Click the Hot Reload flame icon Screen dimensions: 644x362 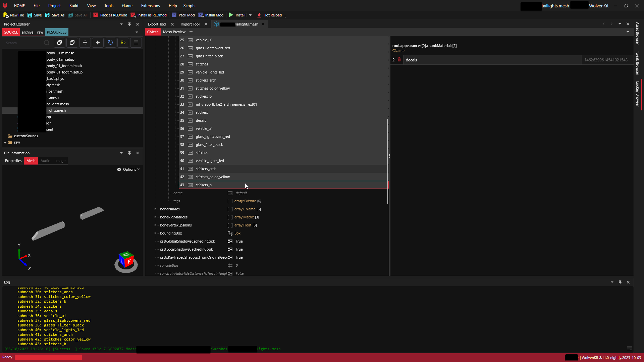(259, 15)
